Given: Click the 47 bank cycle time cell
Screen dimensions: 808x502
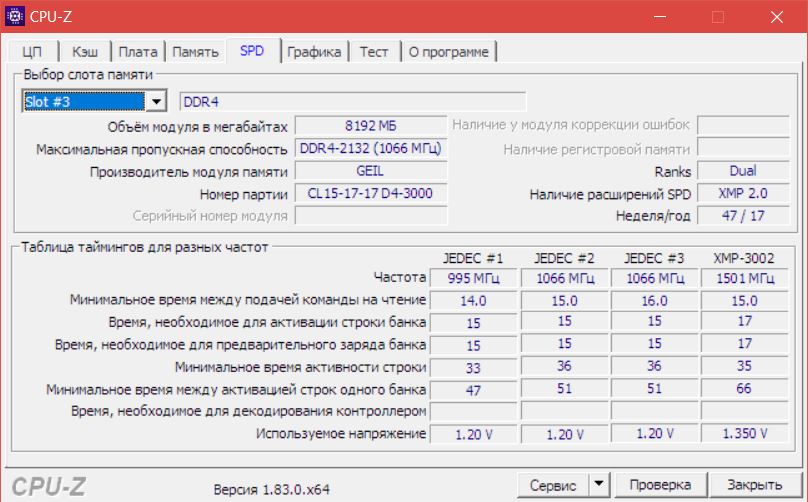Looking at the screenshot, I should tap(473, 390).
